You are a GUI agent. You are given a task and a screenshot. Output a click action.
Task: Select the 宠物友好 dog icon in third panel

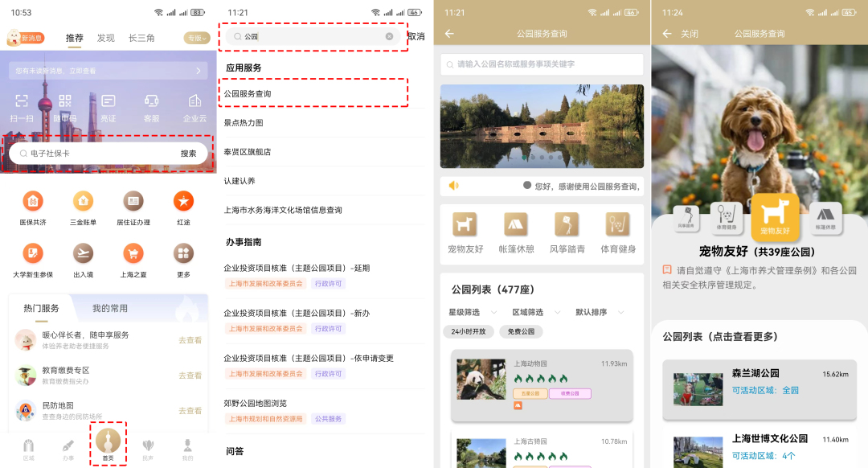465,224
